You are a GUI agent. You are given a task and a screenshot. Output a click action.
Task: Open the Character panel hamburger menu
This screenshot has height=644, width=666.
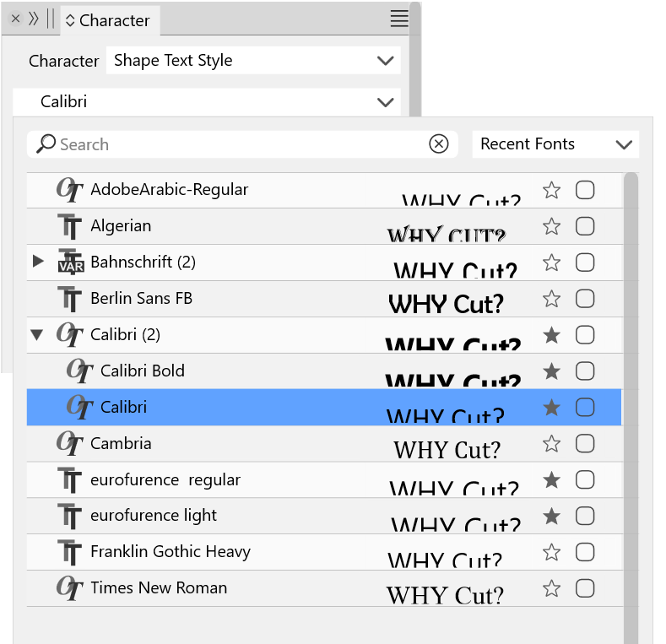[x=399, y=19]
